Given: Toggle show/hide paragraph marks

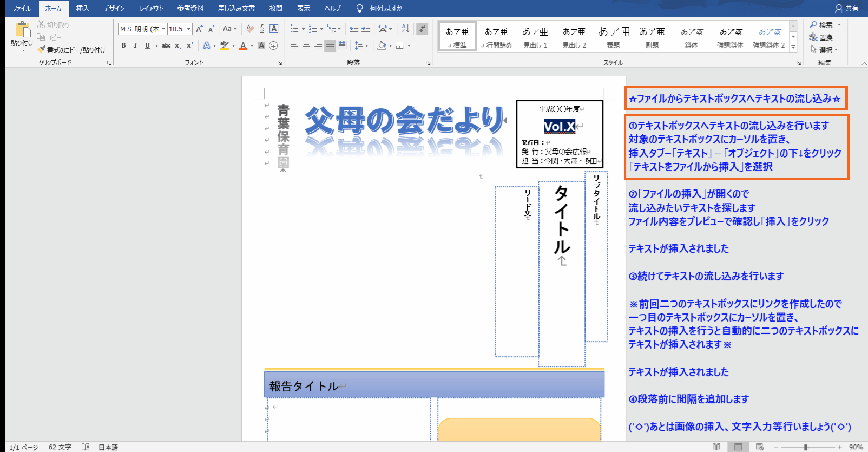Looking at the screenshot, I should [x=423, y=29].
